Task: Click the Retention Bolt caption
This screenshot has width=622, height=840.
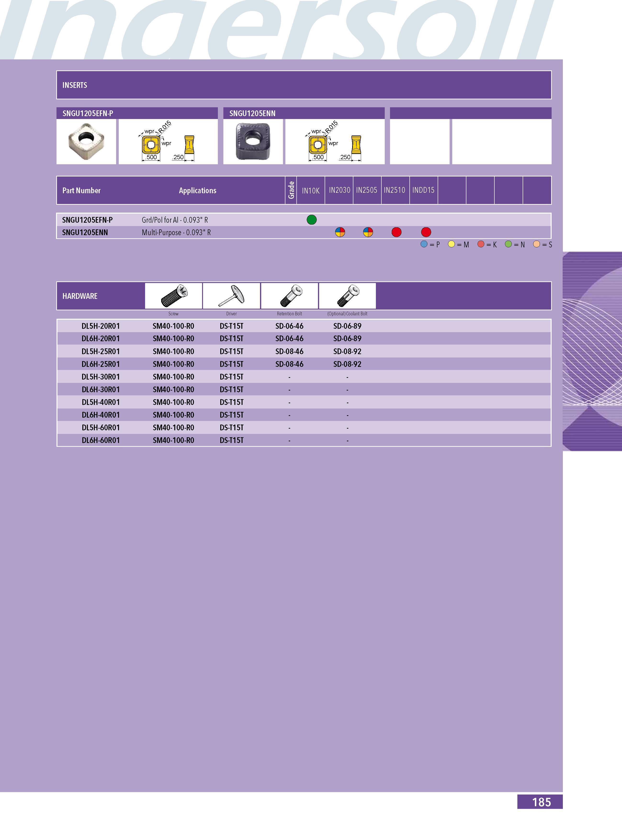Action: point(289,314)
